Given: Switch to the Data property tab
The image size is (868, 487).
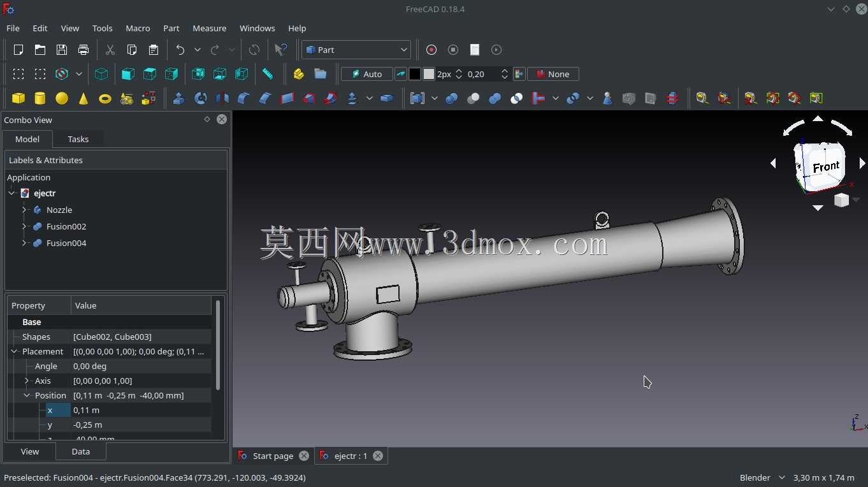Looking at the screenshot, I should click(81, 451).
